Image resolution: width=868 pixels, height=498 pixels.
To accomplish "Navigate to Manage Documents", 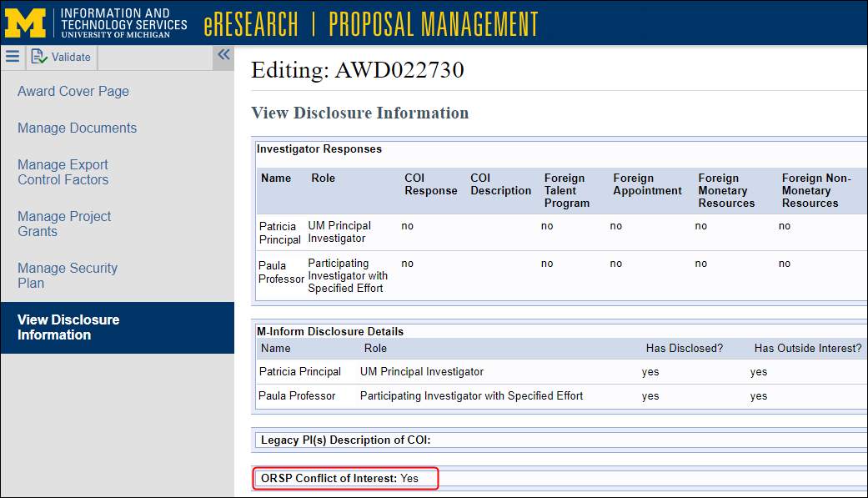I will coord(77,128).
